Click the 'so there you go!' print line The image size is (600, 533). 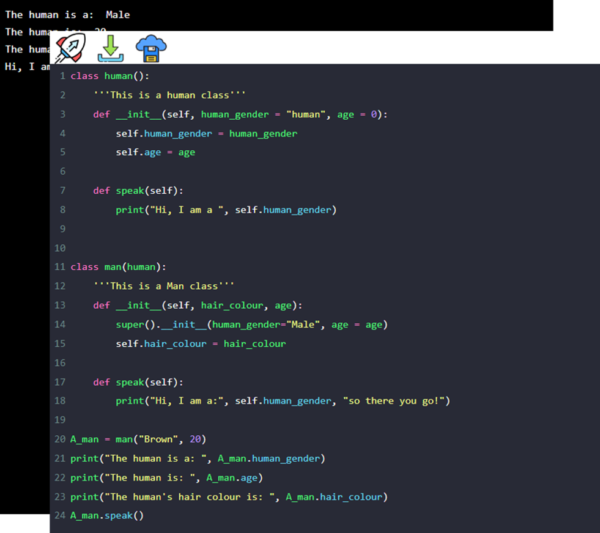click(283, 401)
